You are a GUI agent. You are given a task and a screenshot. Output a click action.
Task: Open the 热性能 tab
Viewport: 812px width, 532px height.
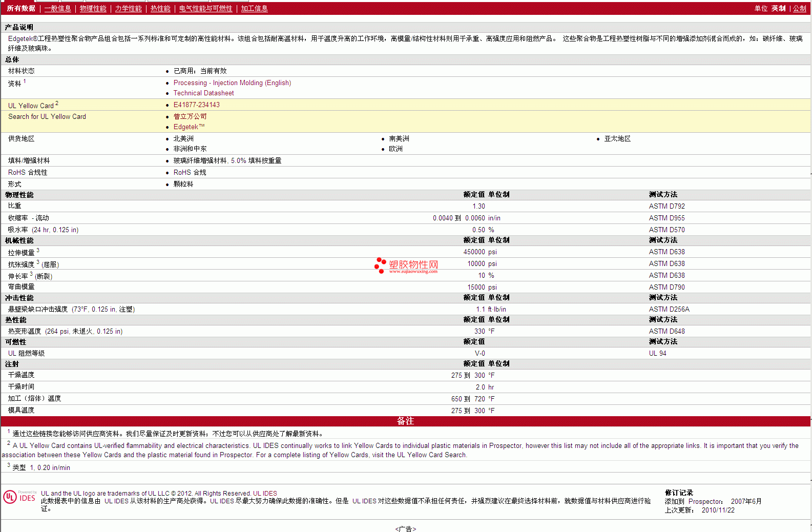(160, 8)
